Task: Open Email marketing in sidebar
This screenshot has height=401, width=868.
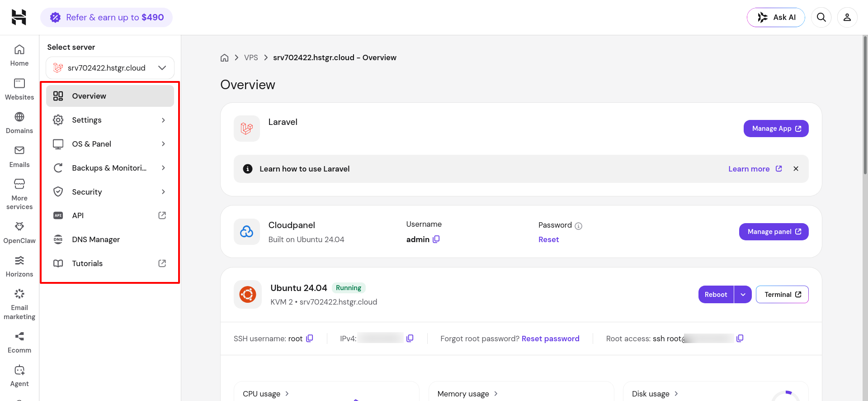Action: point(19,305)
